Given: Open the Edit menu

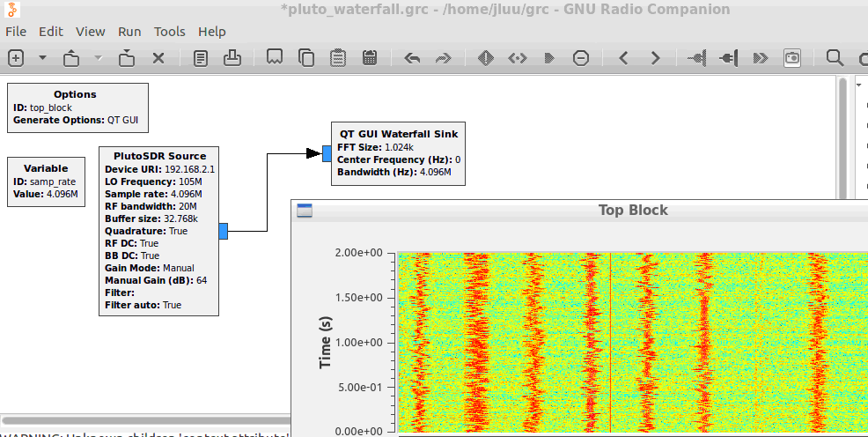Looking at the screenshot, I should coord(50,32).
